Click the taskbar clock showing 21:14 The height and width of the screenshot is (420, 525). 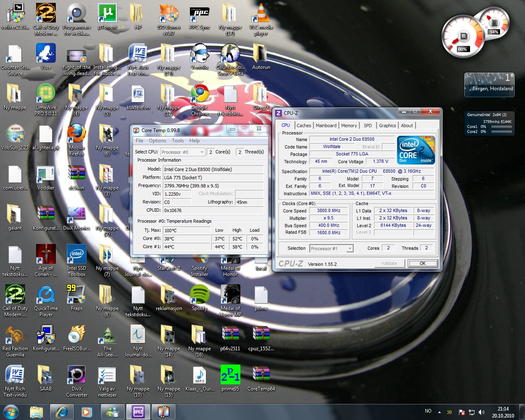click(x=503, y=412)
